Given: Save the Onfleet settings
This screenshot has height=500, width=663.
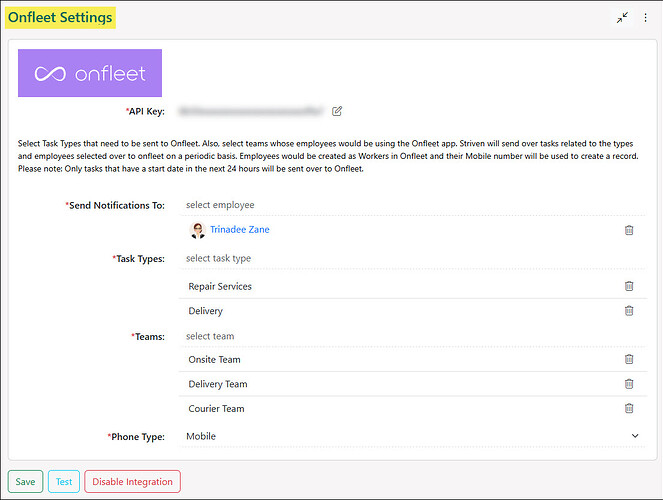Looking at the screenshot, I should (x=25, y=481).
